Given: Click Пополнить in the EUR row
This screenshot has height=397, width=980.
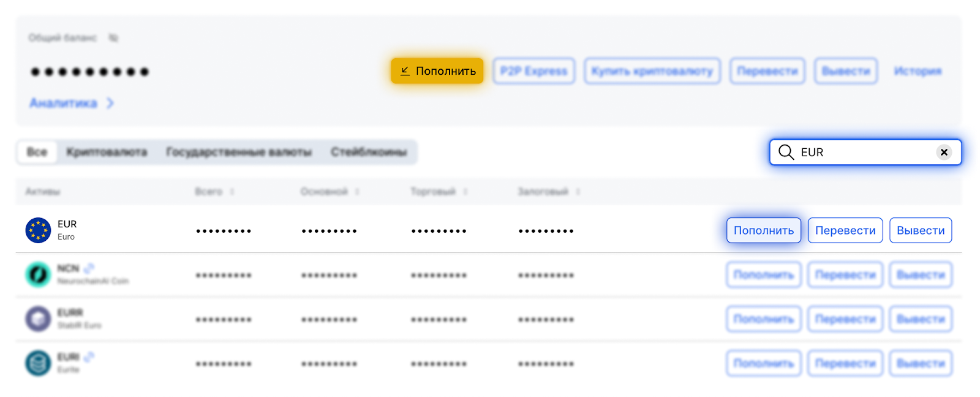Looking at the screenshot, I should coord(763,230).
